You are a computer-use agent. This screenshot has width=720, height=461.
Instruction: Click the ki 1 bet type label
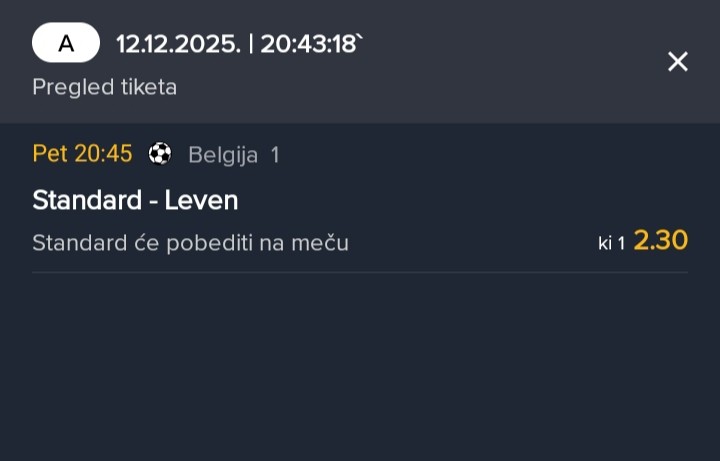click(611, 243)
